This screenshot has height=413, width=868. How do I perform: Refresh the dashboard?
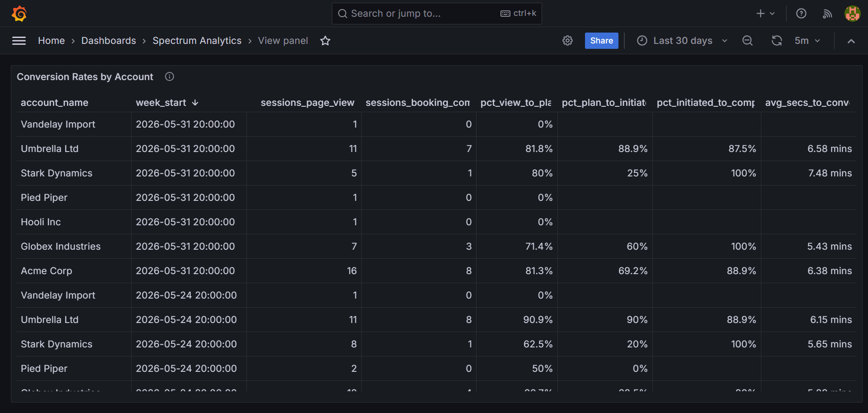pyautogui.click(x=777, y=41)
